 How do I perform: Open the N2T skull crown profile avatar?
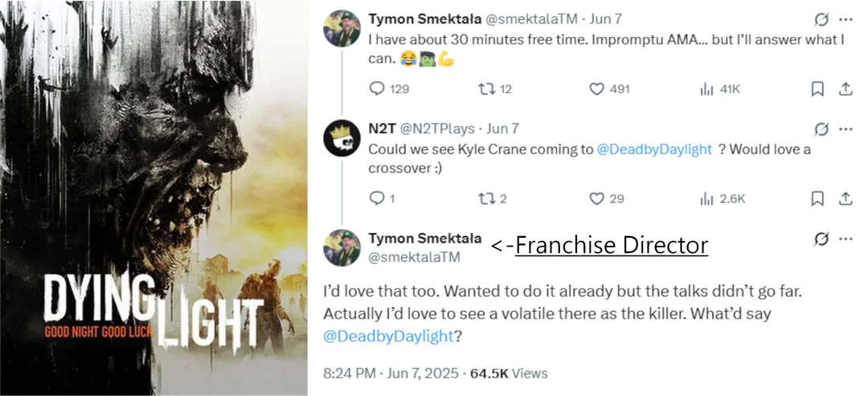coord(342,138)
